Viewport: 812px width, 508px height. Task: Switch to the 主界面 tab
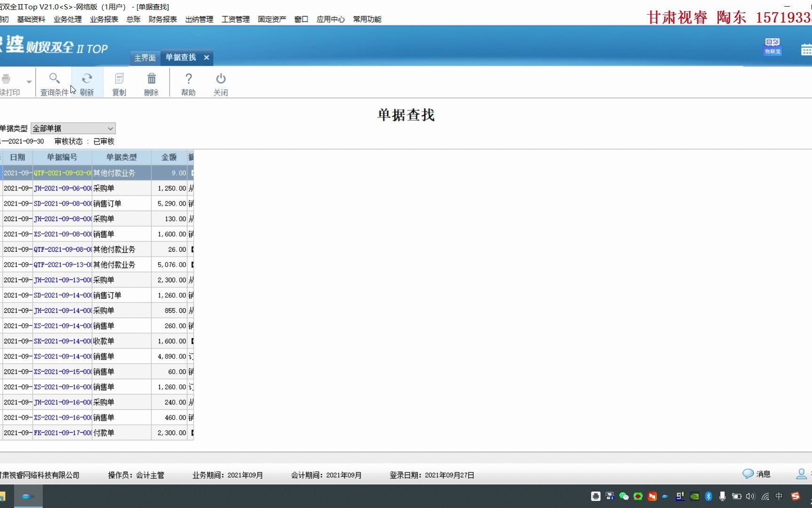click(145, 58)
